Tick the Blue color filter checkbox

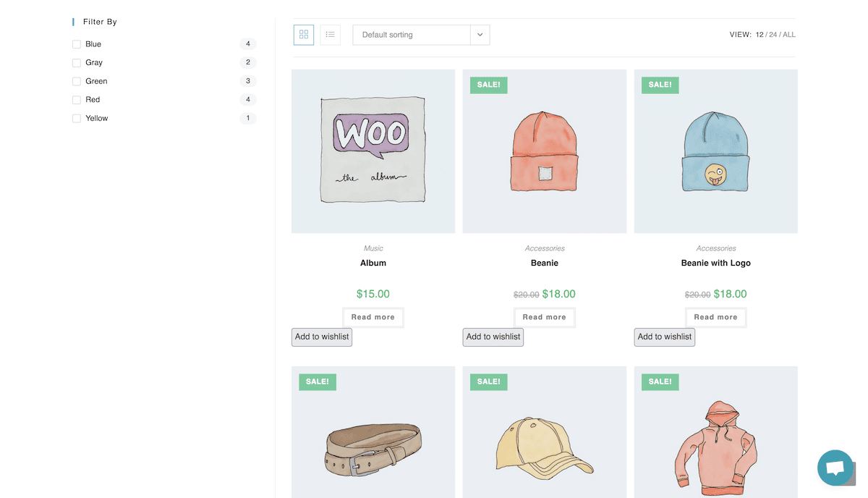pos(77,44)
